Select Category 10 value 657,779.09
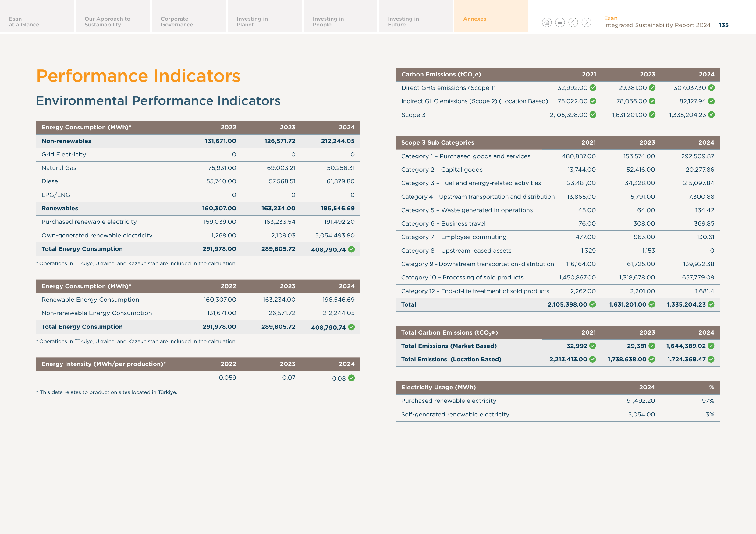 698,278
